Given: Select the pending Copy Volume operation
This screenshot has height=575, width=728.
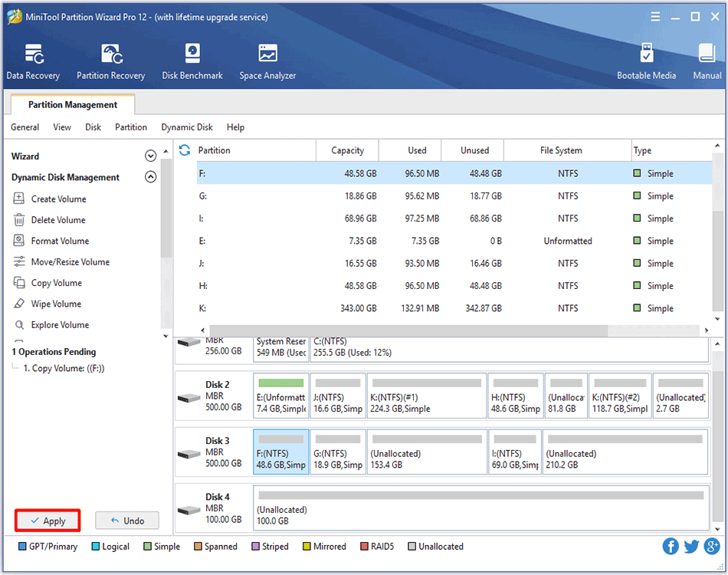Looking at the screenshot, I should [x=64, y=368].
